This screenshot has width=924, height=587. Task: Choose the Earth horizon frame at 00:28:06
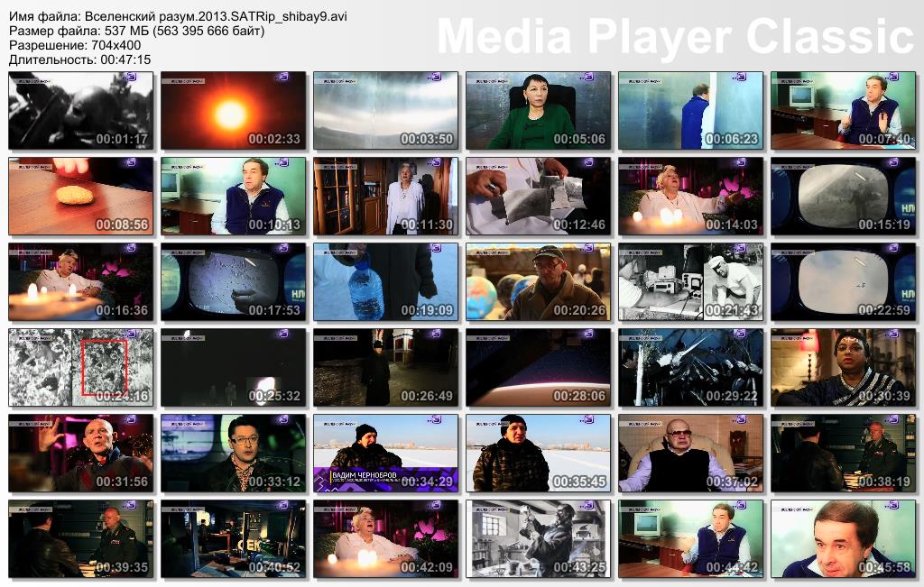(x=538, y=367)
